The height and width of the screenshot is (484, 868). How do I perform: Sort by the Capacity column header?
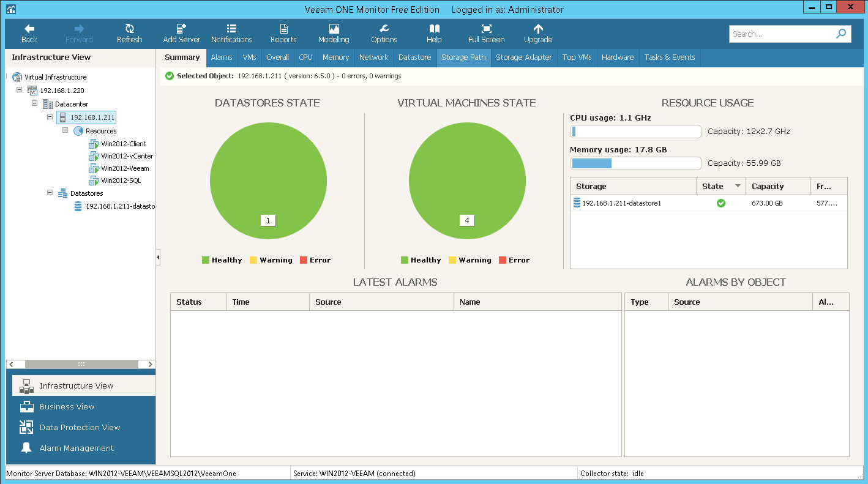(x=778, y=186)
